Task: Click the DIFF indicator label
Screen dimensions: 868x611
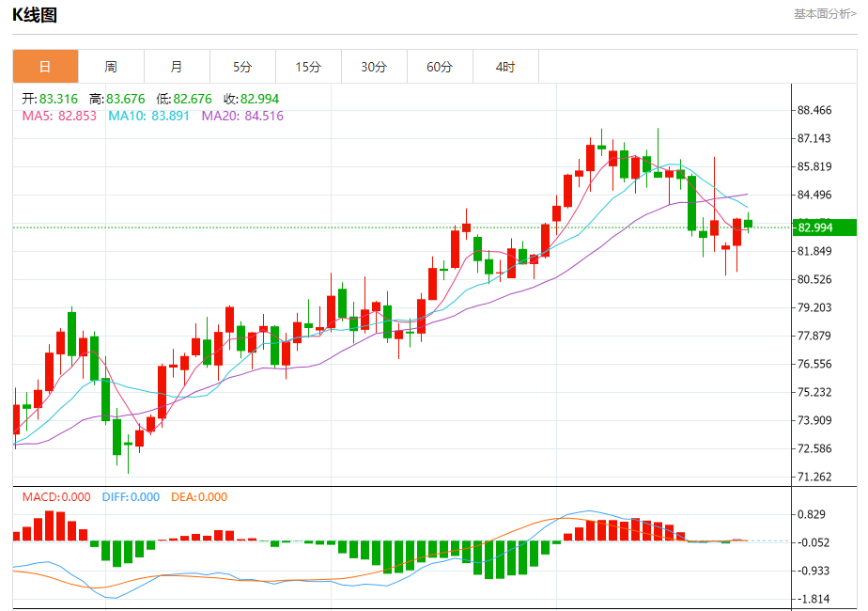Action: tap(130, 497)
